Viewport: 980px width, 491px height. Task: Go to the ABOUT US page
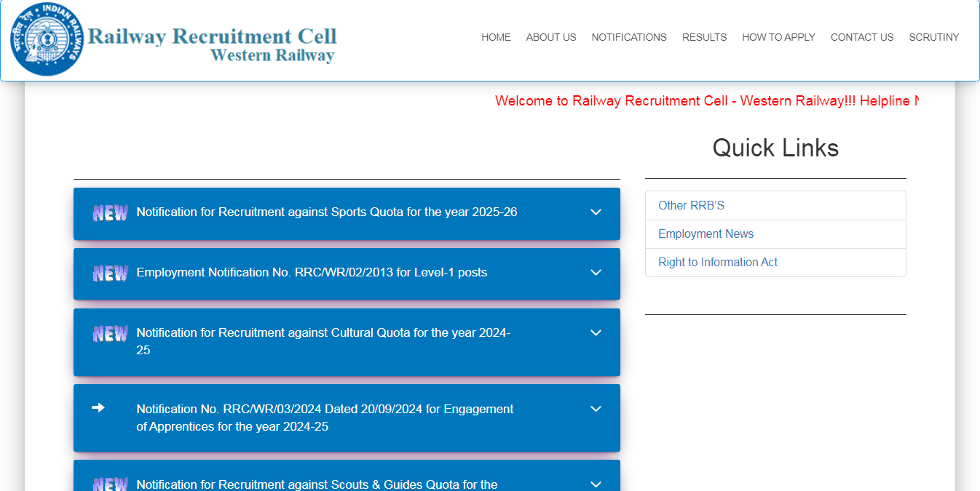coord(550,37)
